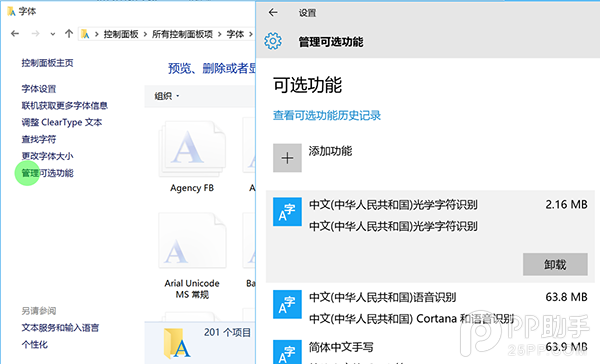Click the font folder icon in address bar
The height and width of the screenshot is (364, 600).
tap(85, 34)
